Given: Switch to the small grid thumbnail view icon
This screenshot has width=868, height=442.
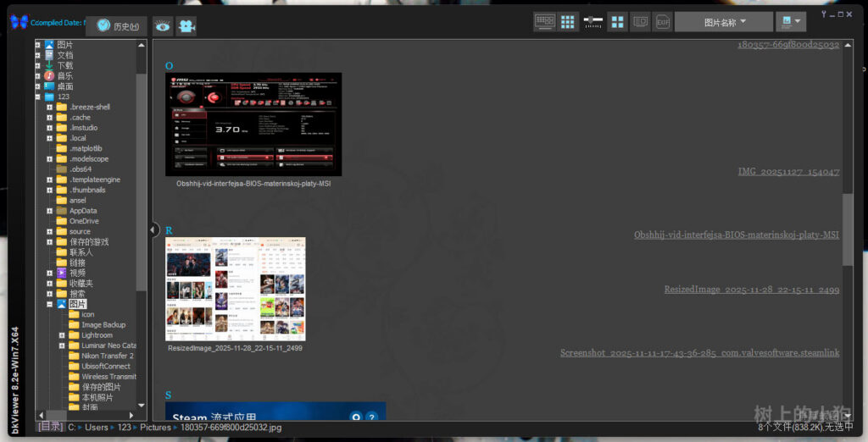Looking at the screenshot, I should 568,22.
